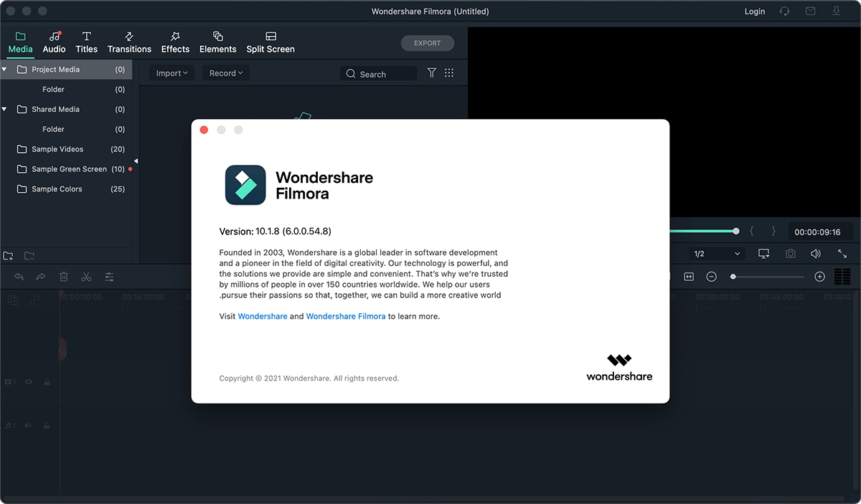Screen dimensions: 861x504
Task: Click the timeline zoom slider handle
Action: click(x=733, y=277)
